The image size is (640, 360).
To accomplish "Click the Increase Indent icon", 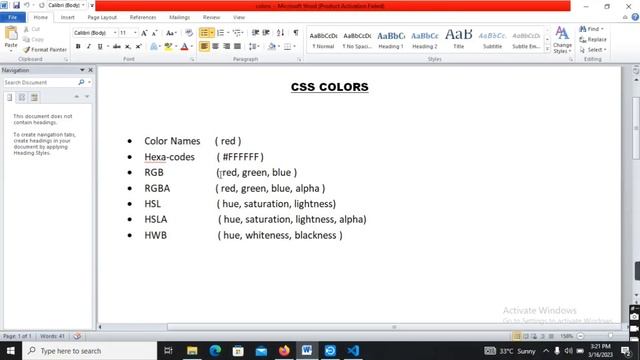I will [x=266, y=33].
